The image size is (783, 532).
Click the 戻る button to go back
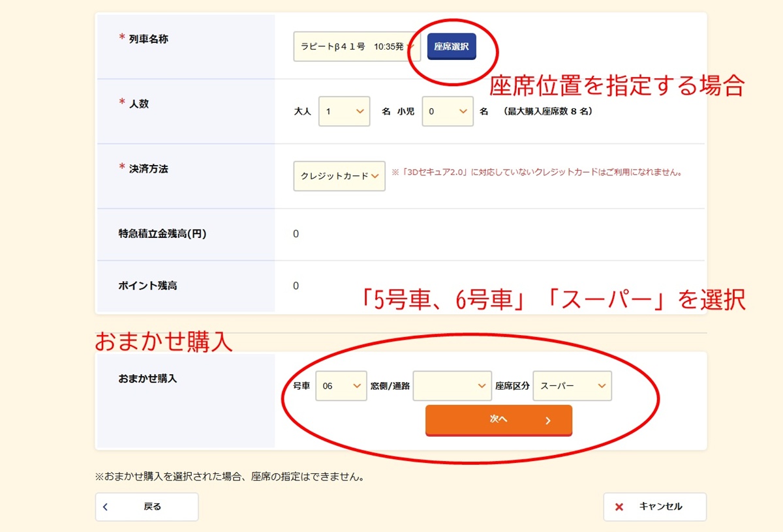pos(146,507)
